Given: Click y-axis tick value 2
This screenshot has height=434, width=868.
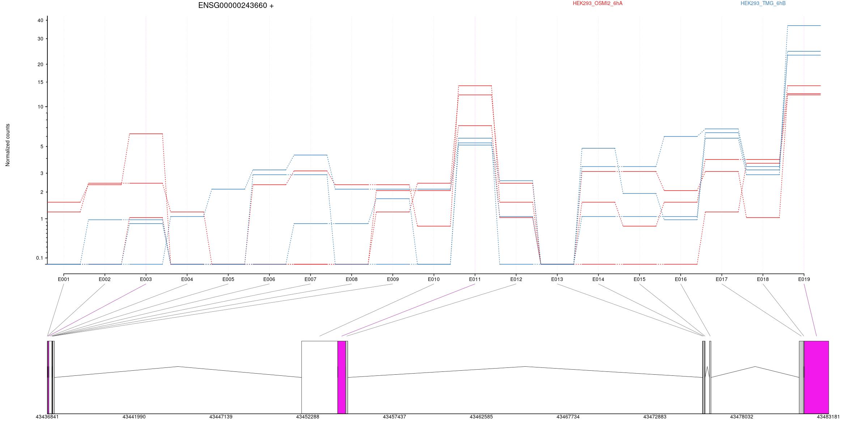Looking at the screenshot, I should (x=42, y=192).
